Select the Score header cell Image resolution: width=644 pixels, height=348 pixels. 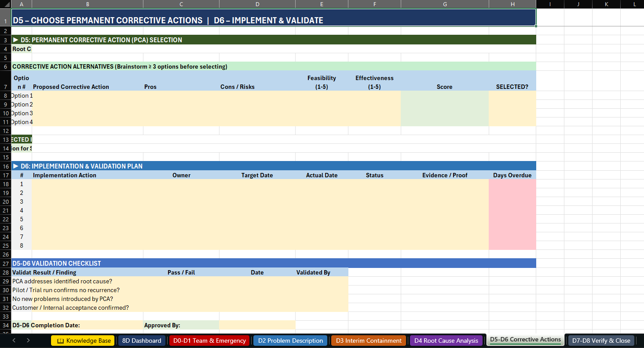click(445, 87)
